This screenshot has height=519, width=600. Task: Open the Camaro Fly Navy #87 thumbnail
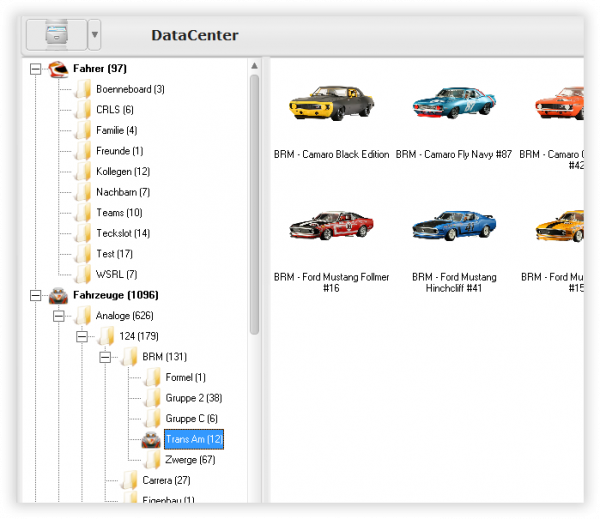click(454, 103)
